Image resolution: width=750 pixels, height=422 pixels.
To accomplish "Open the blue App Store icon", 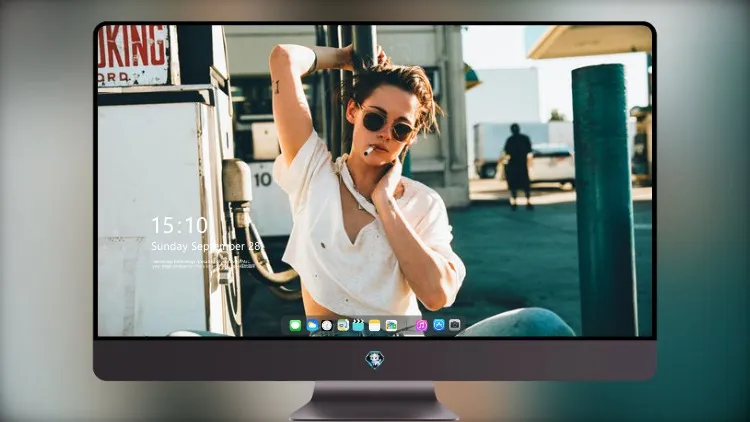I will click(x=439, y=325).
